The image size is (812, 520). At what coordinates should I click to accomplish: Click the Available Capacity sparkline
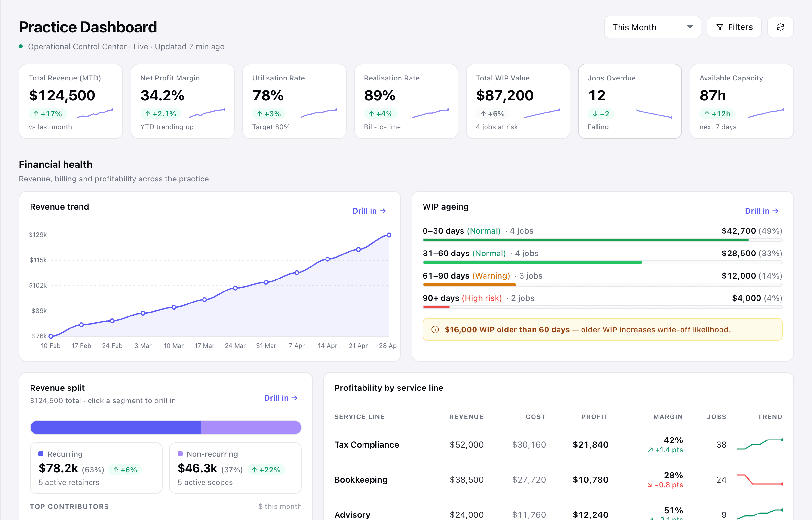pos(766,113)
